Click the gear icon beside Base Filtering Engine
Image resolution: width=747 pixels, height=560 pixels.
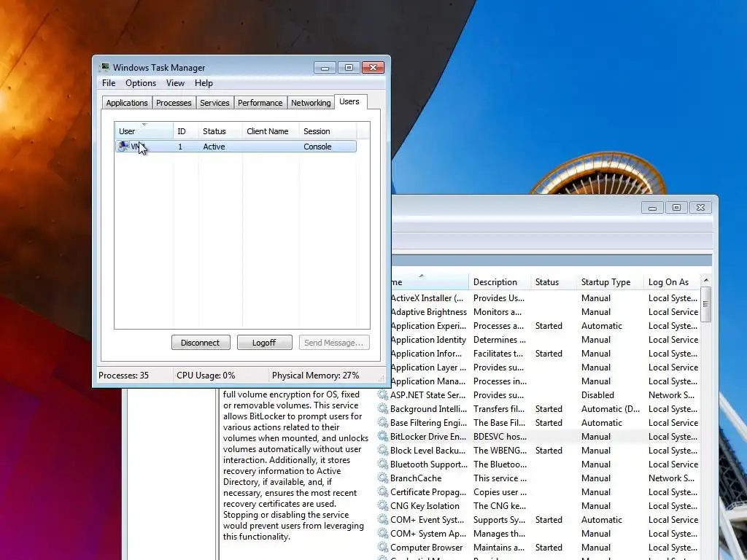point(382,422)
